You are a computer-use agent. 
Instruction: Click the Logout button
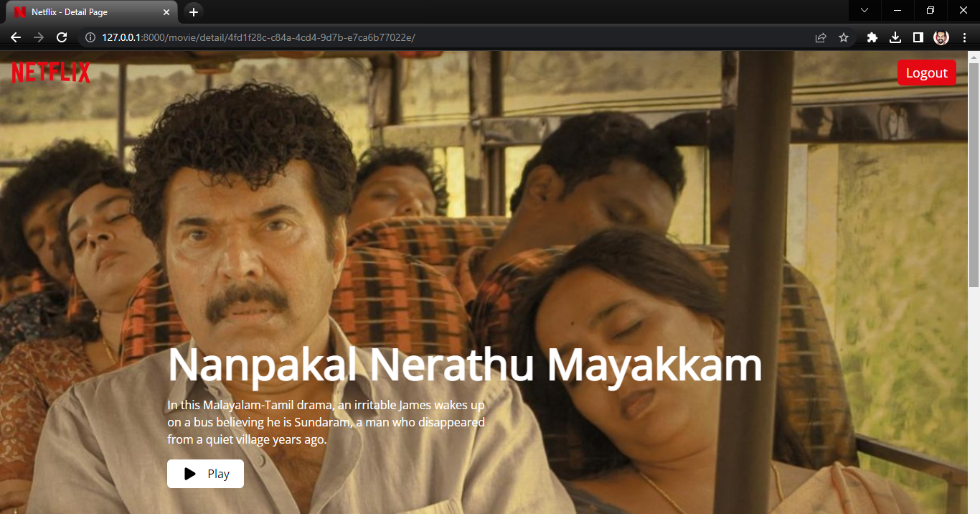tap(926, 73)
